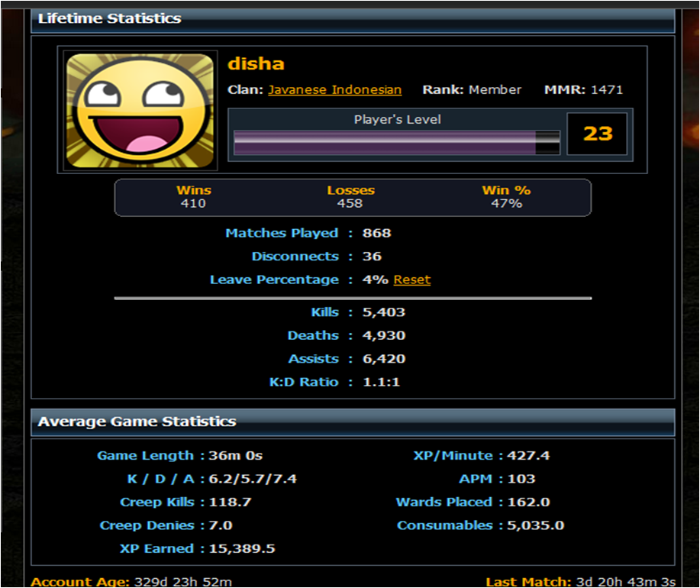Click the smiley face avatar image
The width and height of the screenshot is (700, 588).
point(140,111)
